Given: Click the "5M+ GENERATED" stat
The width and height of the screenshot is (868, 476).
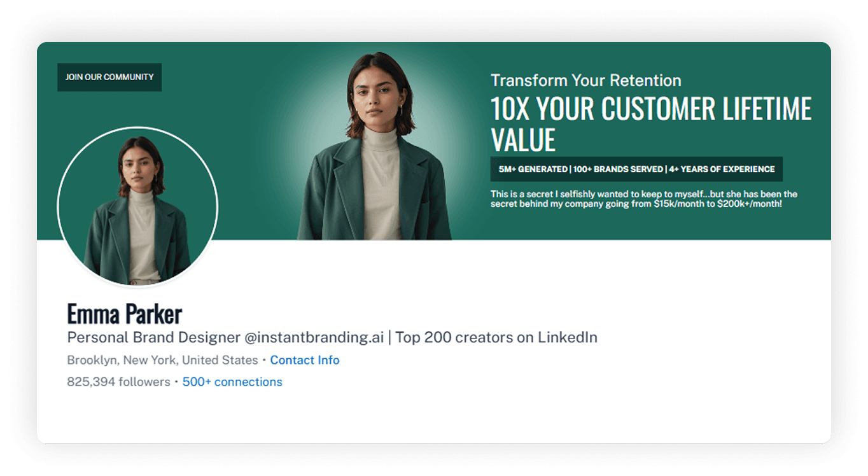Looking at the screenshot, I should click(533, 169).
